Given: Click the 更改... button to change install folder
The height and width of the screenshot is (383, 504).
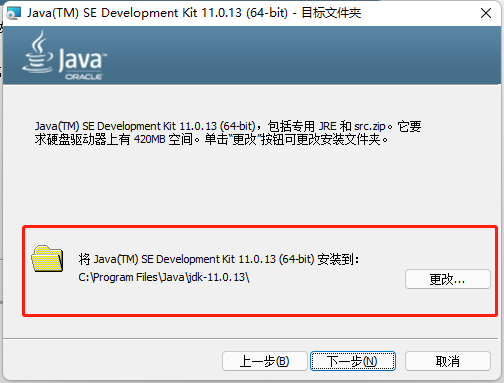Looking at the screenshot, I should (x=448, y=279).
